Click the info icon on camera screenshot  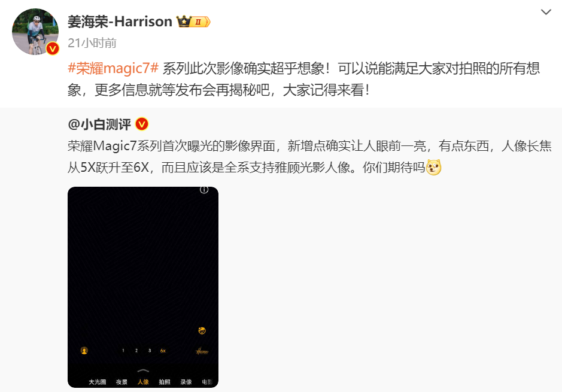204,190
